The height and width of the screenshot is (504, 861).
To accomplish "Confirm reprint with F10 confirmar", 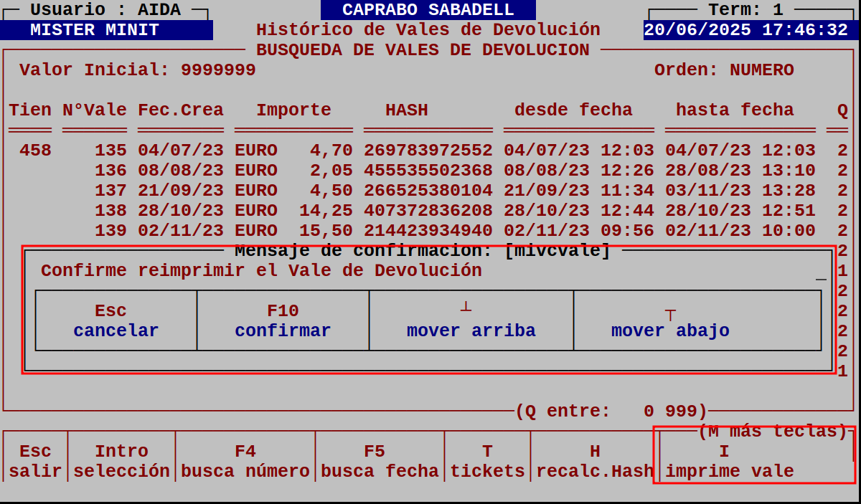I will coord(283,320).
